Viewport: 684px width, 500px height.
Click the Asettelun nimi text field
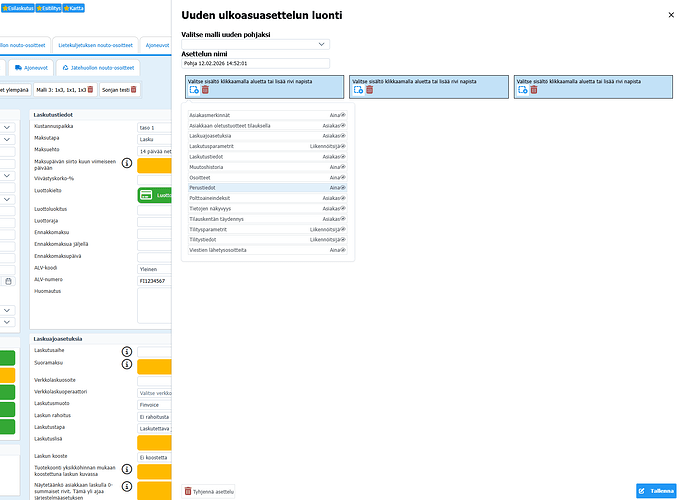point(255,63)
